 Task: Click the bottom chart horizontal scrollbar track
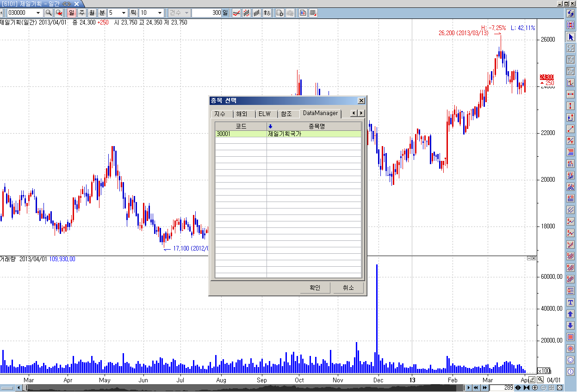click(x=231, y=387)
